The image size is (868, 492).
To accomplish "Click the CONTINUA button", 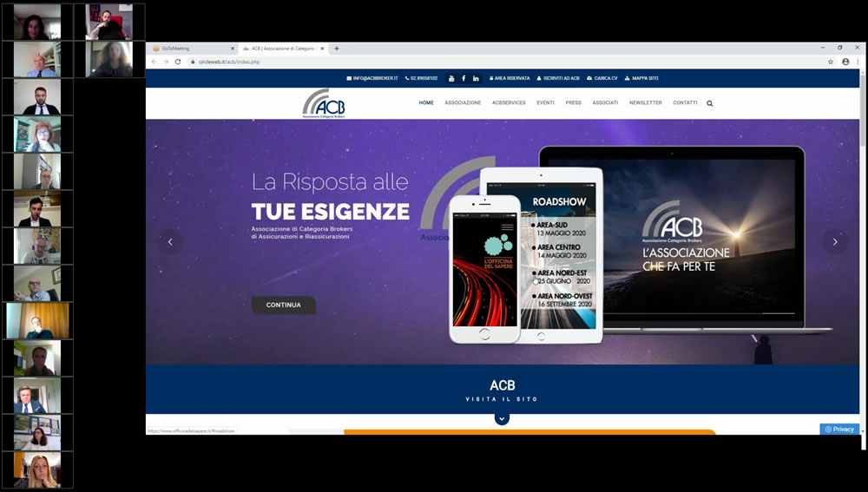I will click(x=284, y=305).
